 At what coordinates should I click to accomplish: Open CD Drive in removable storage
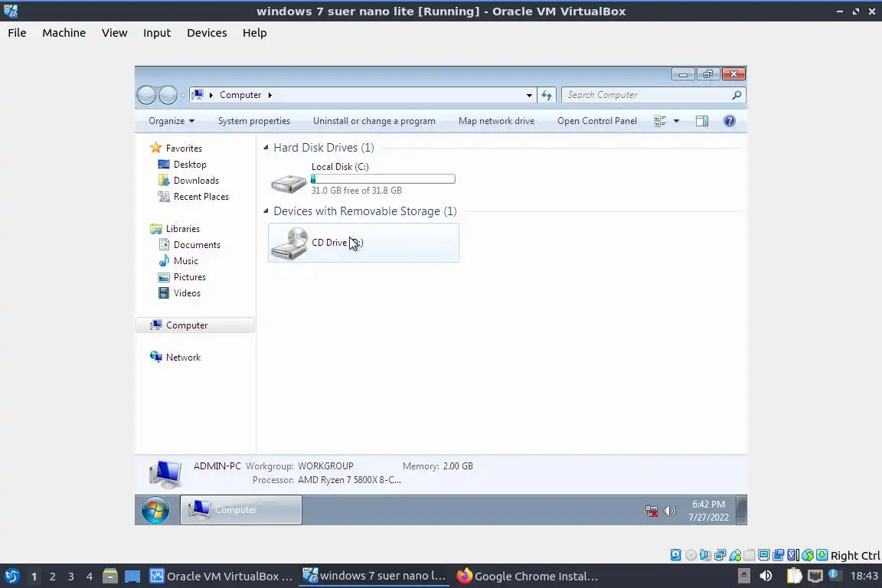tap(364, 243)
